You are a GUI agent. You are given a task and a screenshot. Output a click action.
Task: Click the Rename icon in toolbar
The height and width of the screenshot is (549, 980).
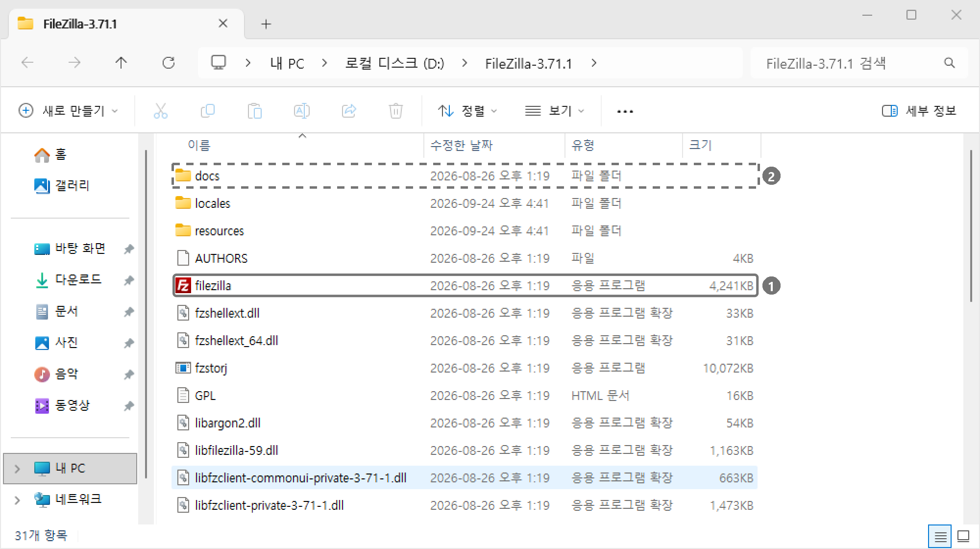(x=302, y=111)
